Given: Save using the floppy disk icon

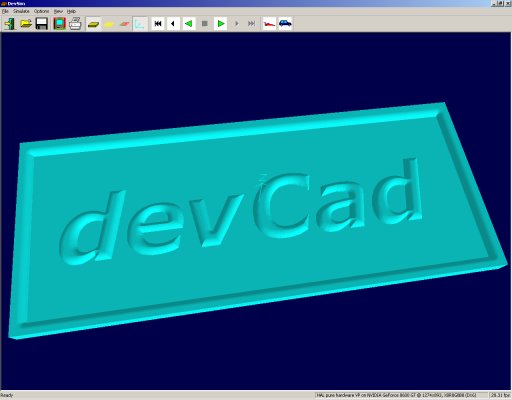Looking at the screenshot, I should tap(42, 24).
